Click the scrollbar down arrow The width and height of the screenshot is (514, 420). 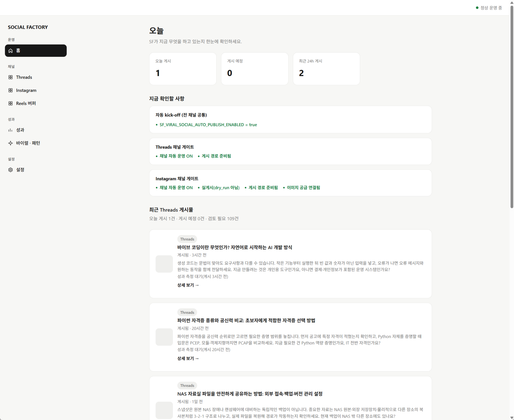click(512, 418)
